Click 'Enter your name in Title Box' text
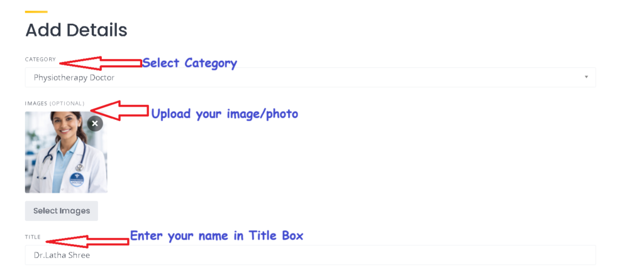Screen dimensions: 644x275 pyautogui.click(x=216, y=236)
